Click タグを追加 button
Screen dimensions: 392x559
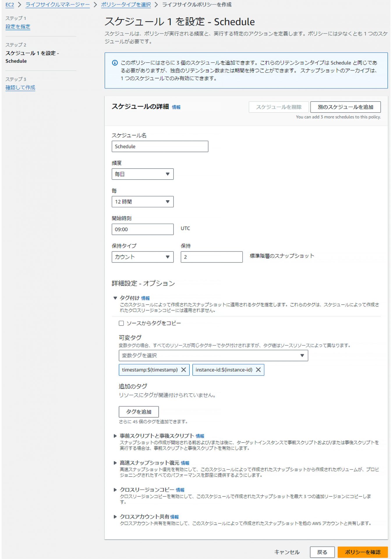pyautogui.click(x=139, y=412)
